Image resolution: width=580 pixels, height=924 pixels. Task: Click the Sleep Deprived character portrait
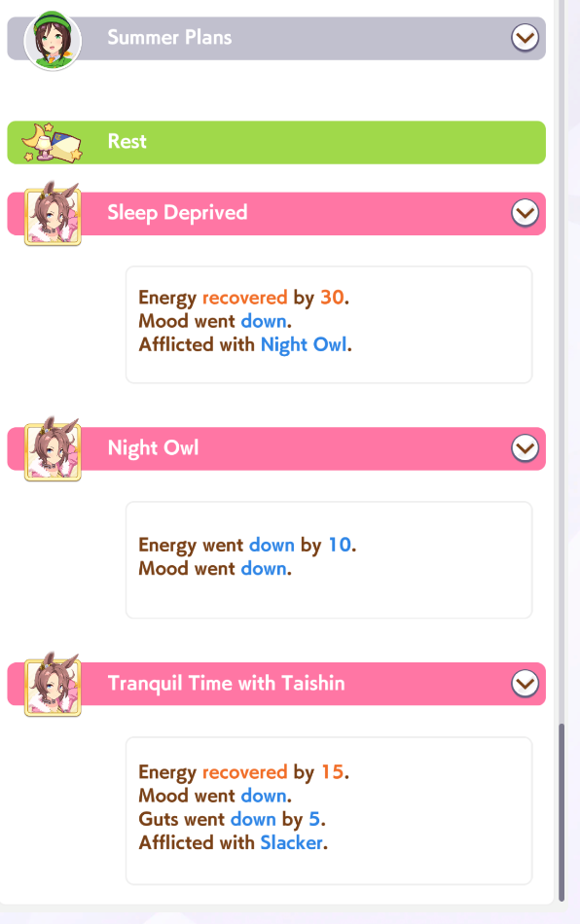click(53, 214)
